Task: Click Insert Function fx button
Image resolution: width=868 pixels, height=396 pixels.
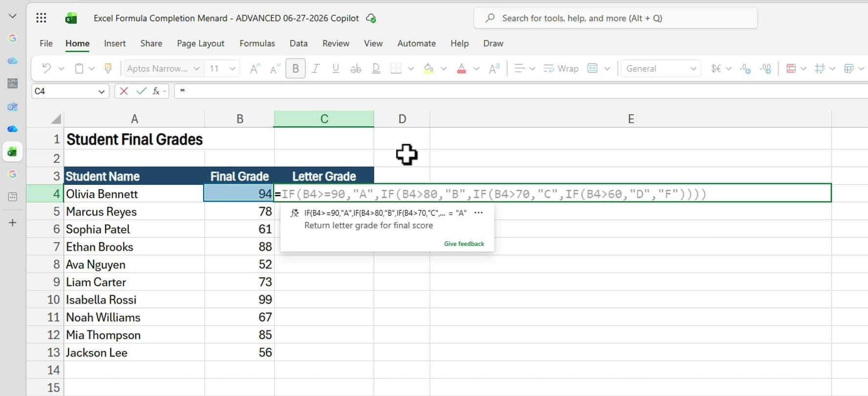Action: pos(156,91)
